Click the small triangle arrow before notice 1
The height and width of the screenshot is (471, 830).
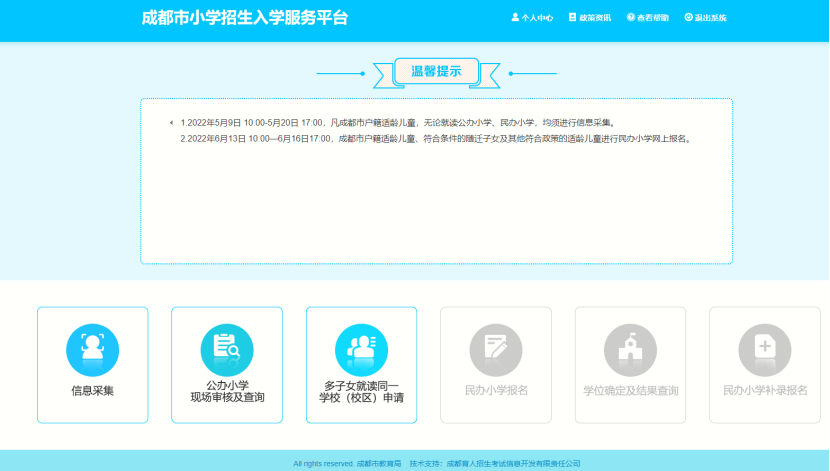(171, 123)
